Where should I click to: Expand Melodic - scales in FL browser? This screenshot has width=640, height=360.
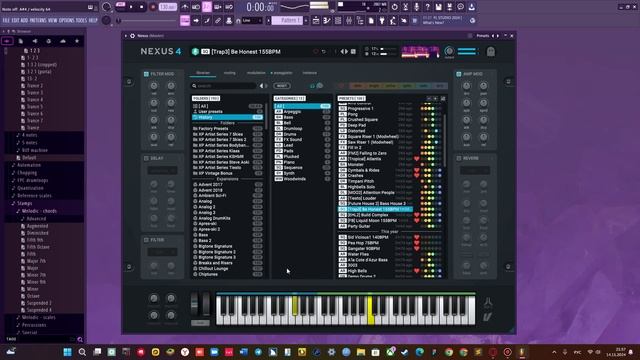tap(38, 317)
